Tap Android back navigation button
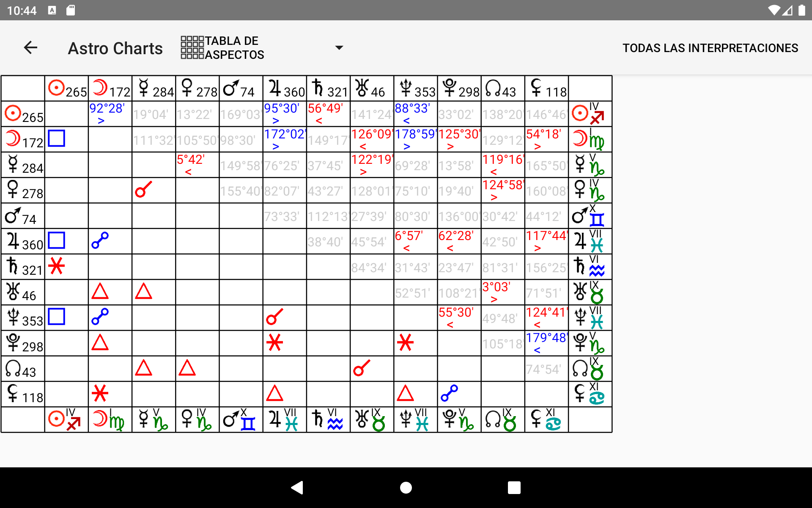 click(298, 488)
